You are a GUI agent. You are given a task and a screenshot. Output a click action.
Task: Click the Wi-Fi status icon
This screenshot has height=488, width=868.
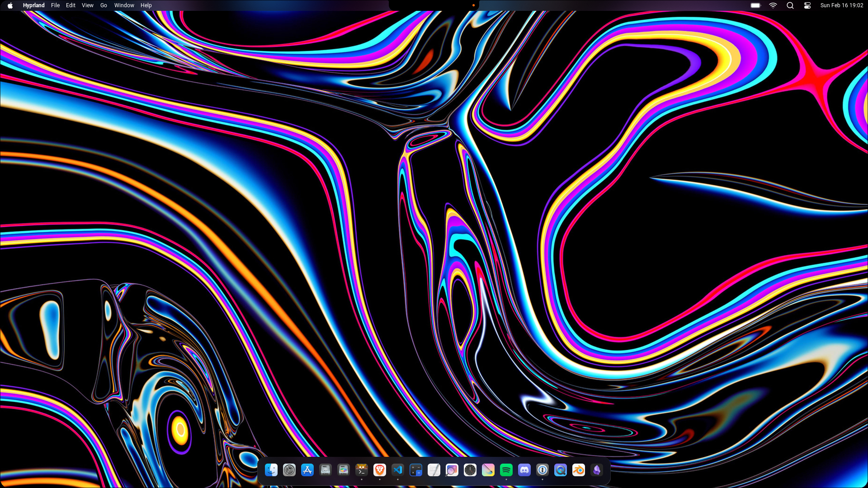tap(773, 5)
